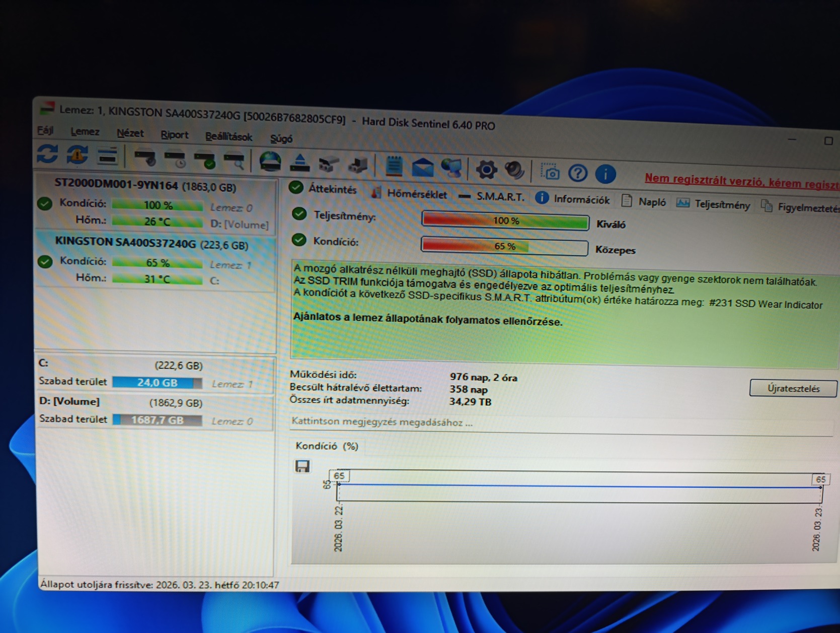Click the '#231 SSD Wear Indicator' text
This screenshot has height=633, width=840.
[x=766, y=304]
